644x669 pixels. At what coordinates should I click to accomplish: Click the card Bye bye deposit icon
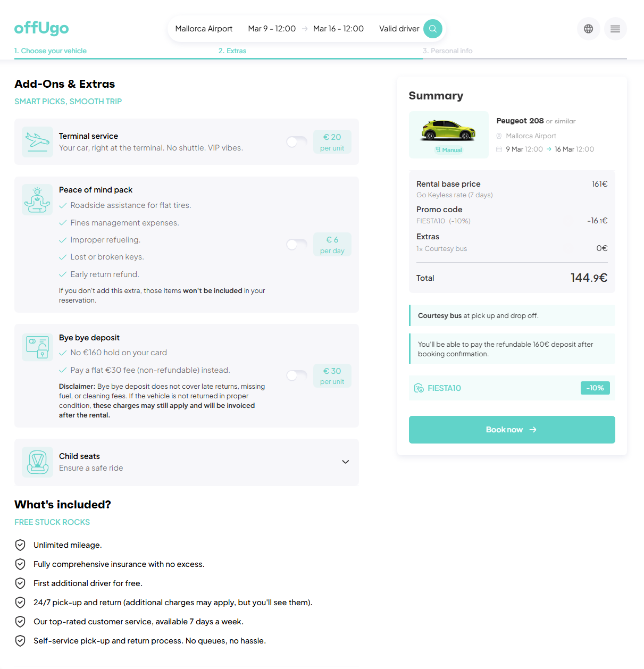click(37, 347)
